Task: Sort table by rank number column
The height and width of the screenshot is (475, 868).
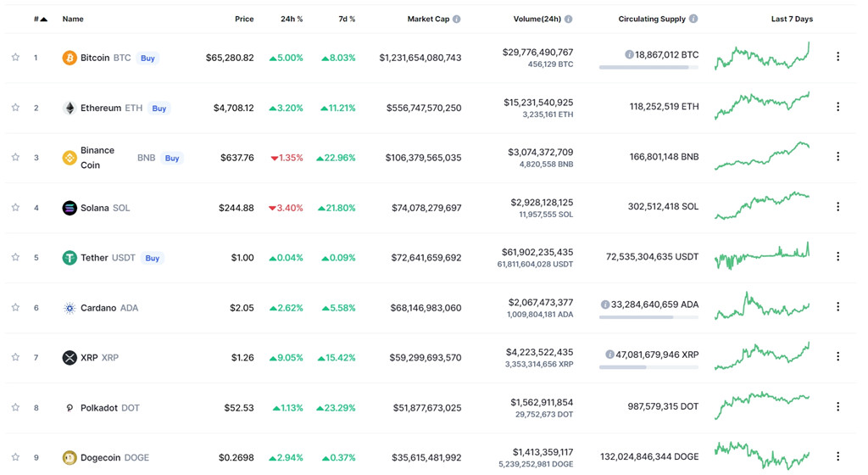Action: pos(41,19)
